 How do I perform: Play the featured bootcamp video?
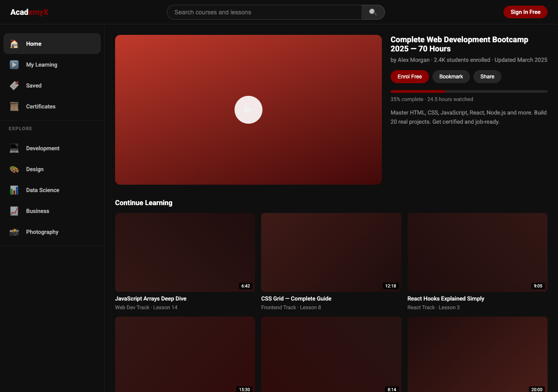click(248, 110)
